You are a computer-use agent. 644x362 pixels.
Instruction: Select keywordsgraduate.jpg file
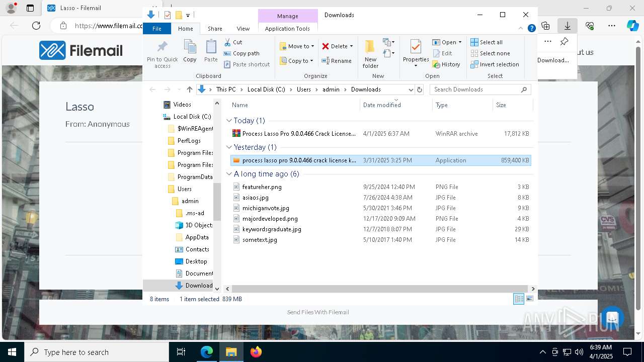click(381, 229)
